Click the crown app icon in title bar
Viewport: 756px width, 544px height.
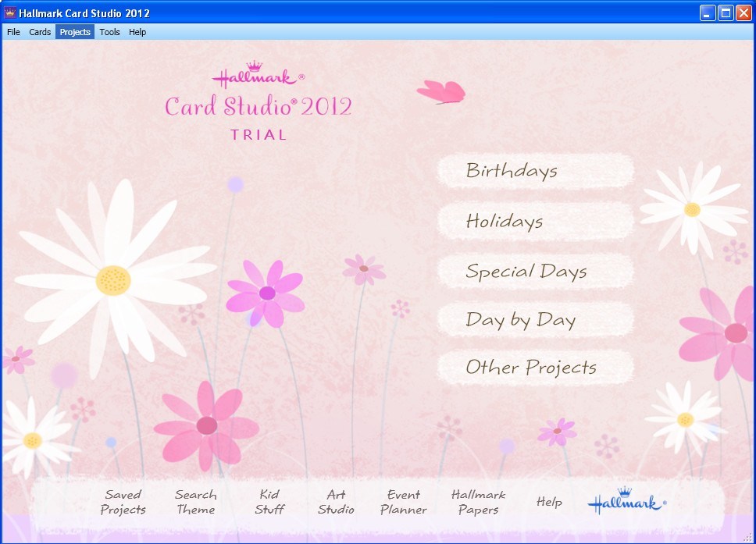pyautogui.click(x=9, y=12)
